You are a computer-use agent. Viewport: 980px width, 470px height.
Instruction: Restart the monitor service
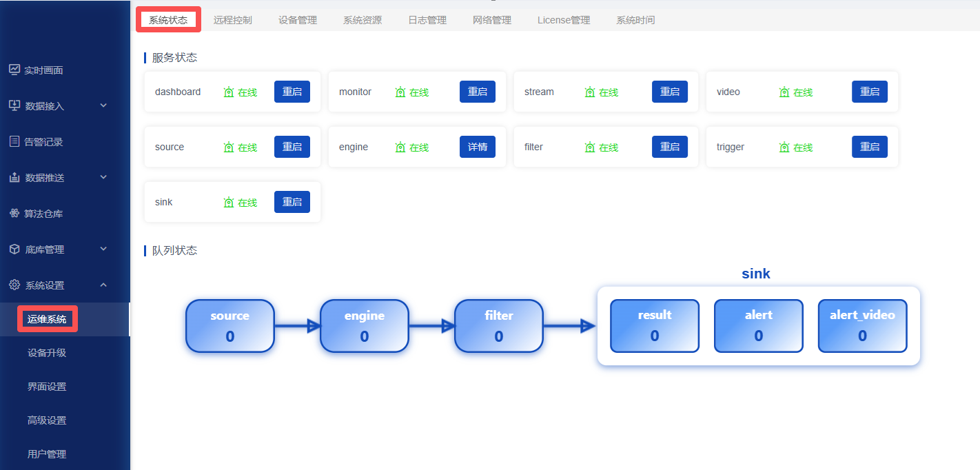[x=478, y=92]
